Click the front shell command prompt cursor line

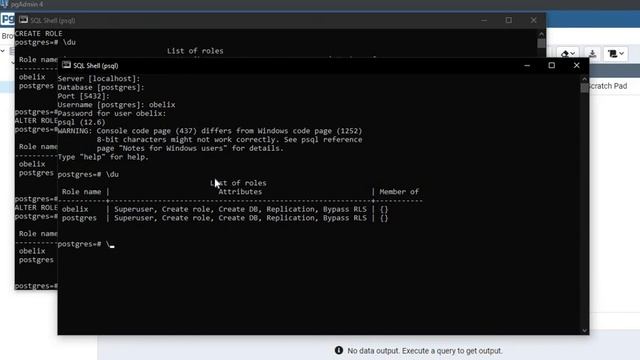(86, 244)
